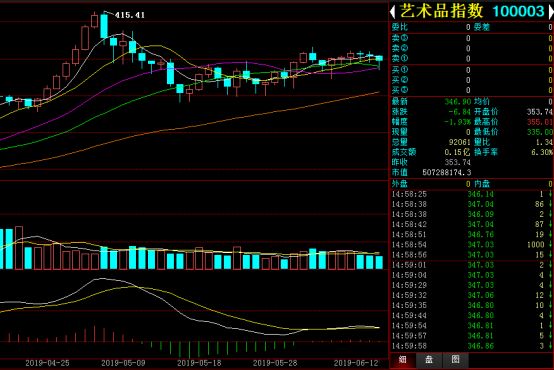Click the 市值 value 507288174.3
554x370 pixels.
coord(447,172)
